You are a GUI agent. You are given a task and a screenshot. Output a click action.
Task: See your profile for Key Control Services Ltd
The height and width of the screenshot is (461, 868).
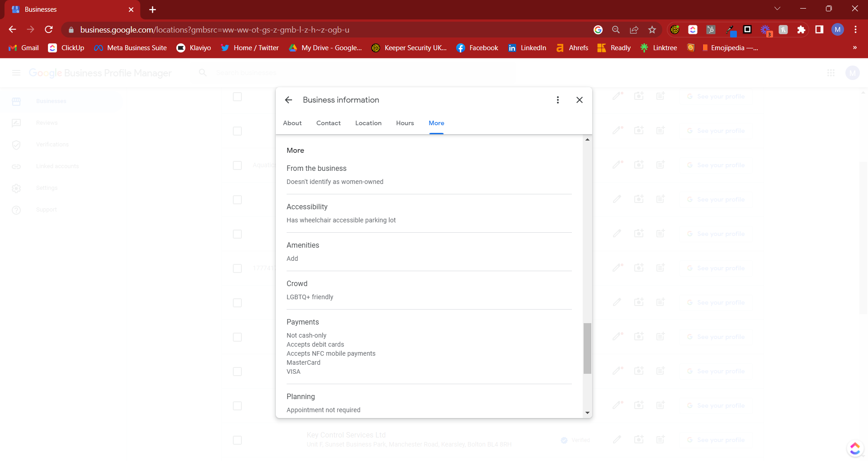717,440
